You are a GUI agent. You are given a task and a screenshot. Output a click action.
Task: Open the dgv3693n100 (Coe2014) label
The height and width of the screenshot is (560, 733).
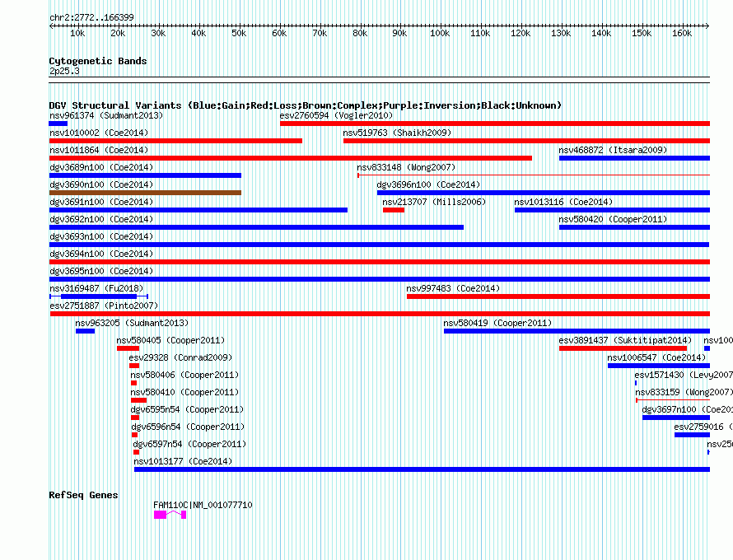(101, 236)
